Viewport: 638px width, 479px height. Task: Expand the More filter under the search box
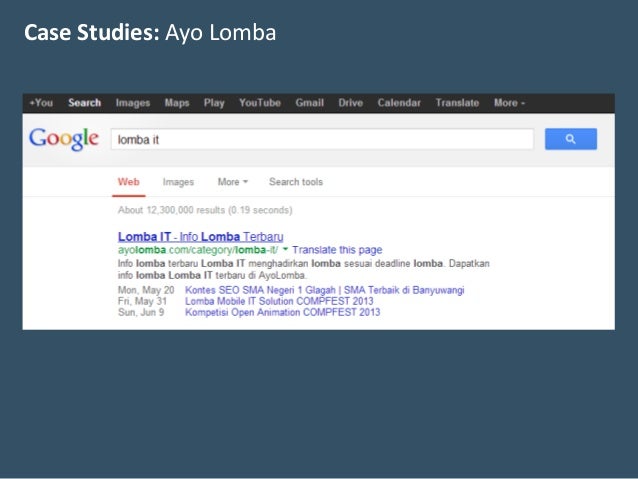click(232, 182)
